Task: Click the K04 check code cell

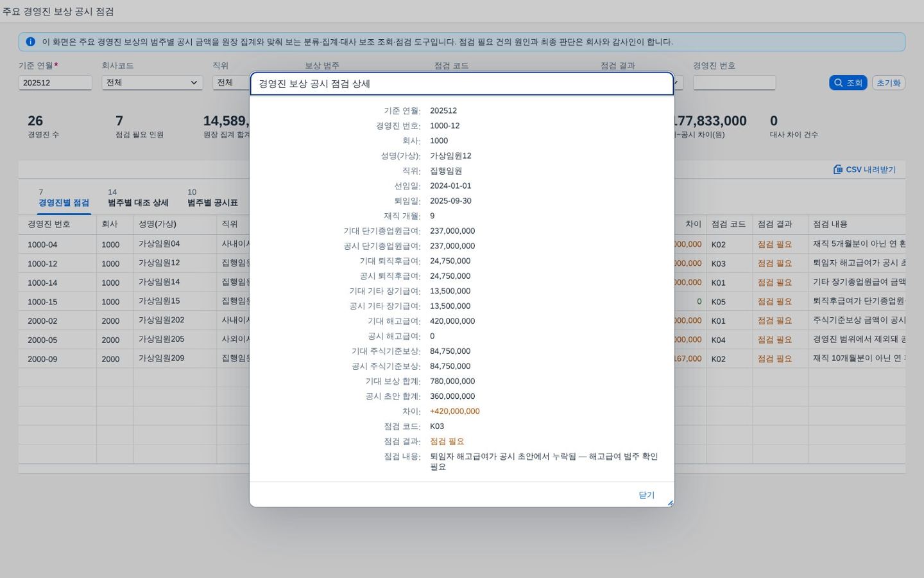Action: (718, 340)
